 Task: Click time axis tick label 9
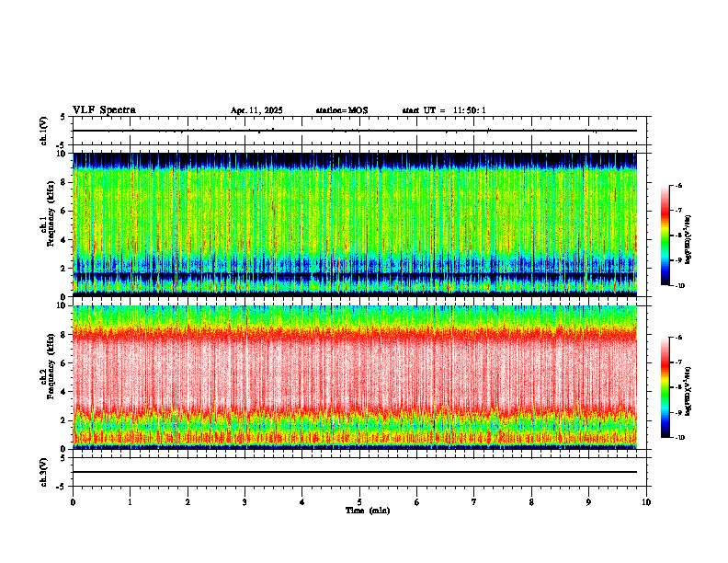(588, 502)
